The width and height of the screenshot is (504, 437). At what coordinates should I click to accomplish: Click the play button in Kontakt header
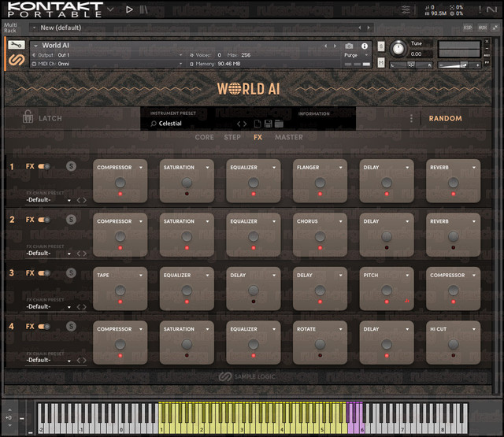tap(129, 9)
